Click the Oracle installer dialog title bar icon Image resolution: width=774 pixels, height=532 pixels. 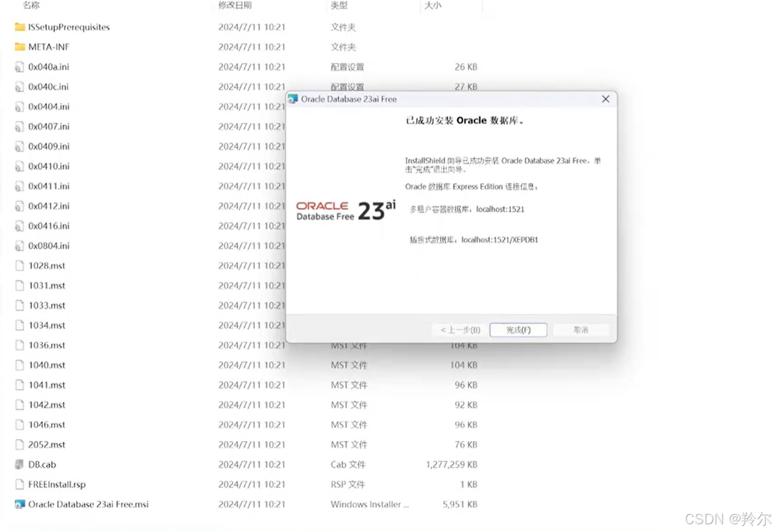[x=293, y=99]
